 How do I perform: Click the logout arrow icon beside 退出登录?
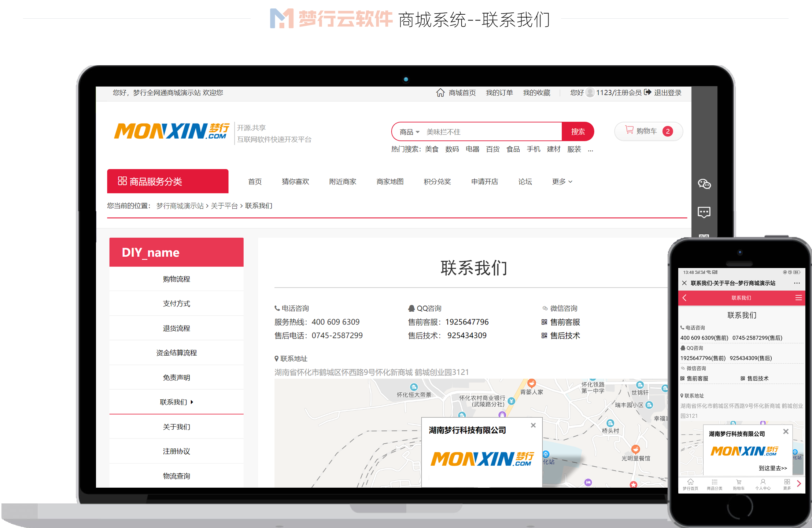click(x=647, y=92)
